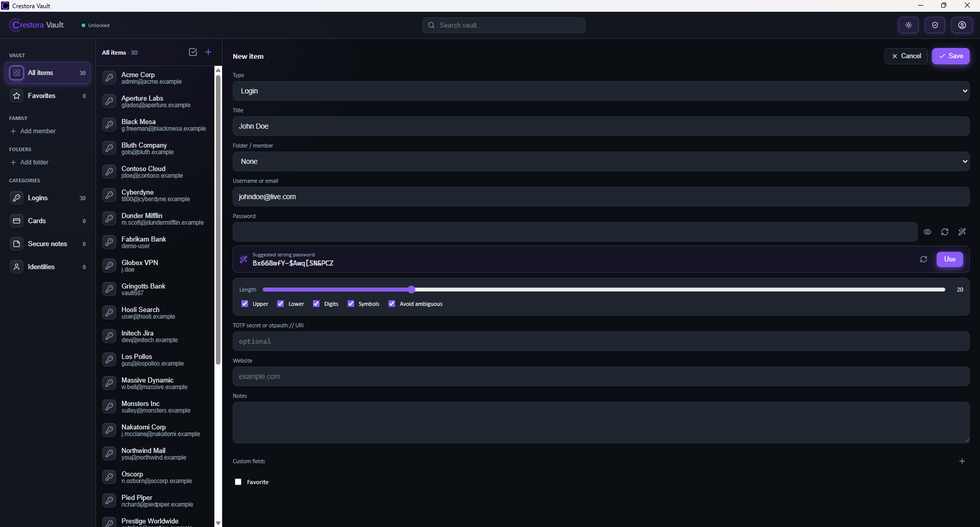Viewport: 980px width, 527px height.
Task: Check the Favorite checkbox
Action: [238, 482]
